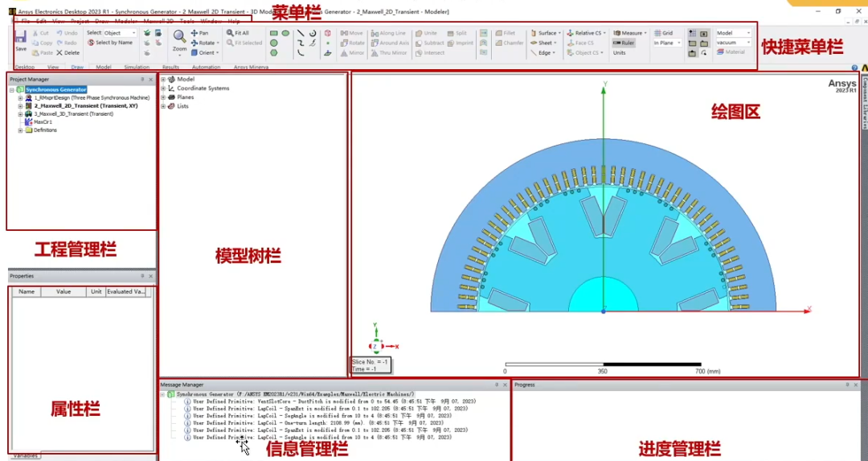868x461 pixels.
Task: Toggle the arc center snap mode icon
Action: pyautogui.click(x=703, y=53)
